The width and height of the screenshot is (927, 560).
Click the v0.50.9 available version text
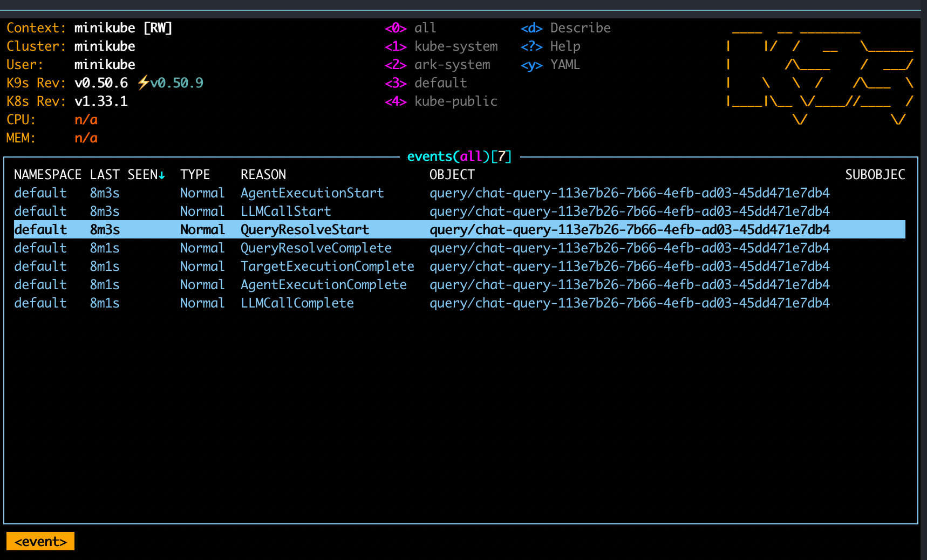click(x=177, y=83)
